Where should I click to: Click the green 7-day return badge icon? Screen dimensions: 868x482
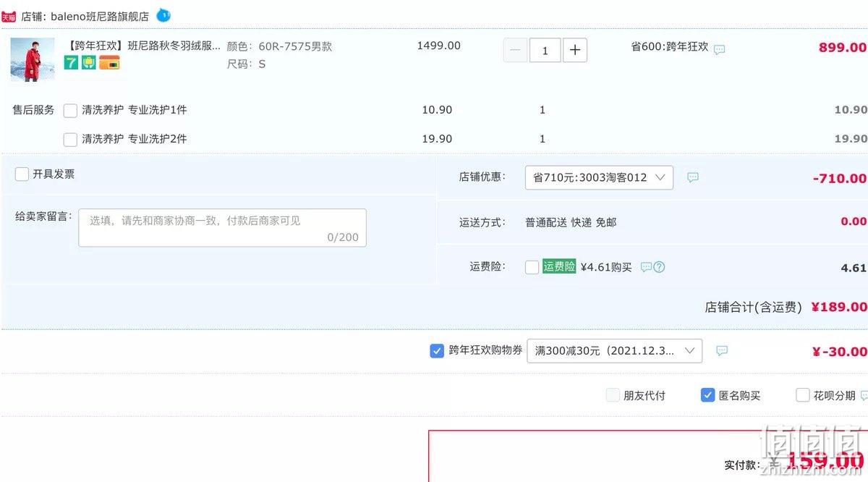(x=71, y=63)
